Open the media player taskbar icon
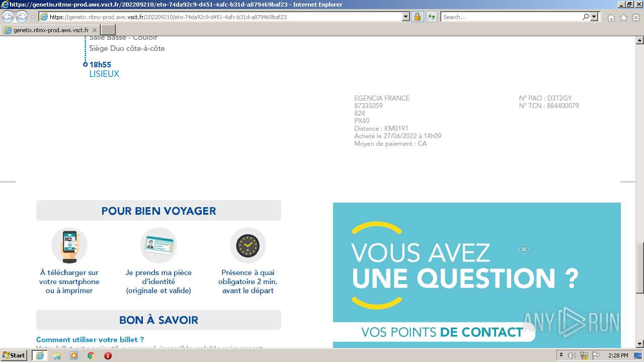Viewport: 644px width, 362px height. click(74, 355)
